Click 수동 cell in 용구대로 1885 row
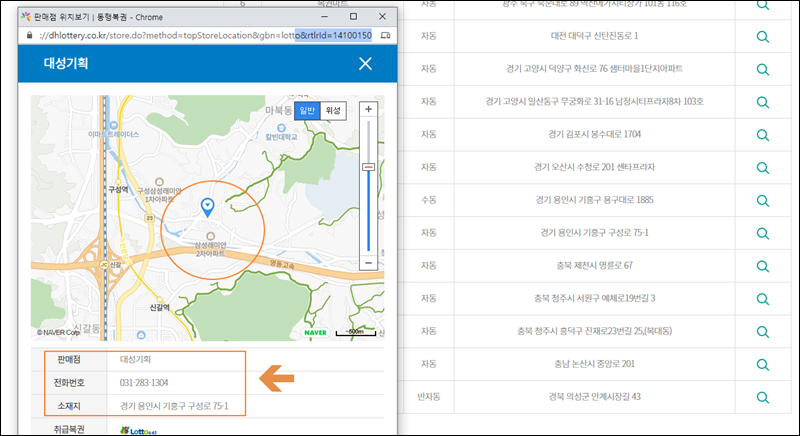The height and width of the screenshot is (436, 800). (429, 200)
